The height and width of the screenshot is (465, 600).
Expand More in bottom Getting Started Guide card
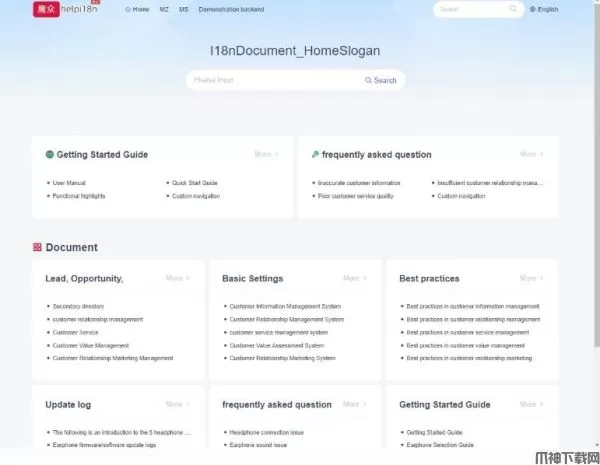(x=532, y=404)
